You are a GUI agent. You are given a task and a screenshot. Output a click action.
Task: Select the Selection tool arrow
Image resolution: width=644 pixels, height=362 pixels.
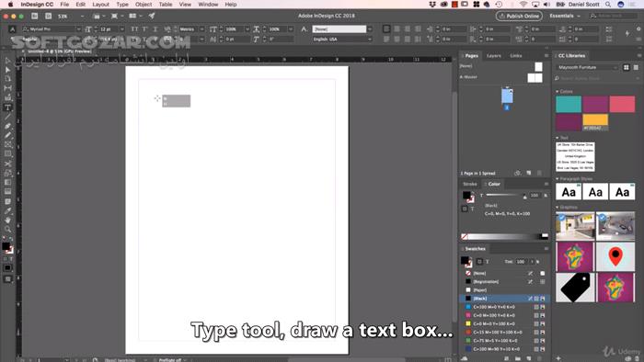pos(7,61)
